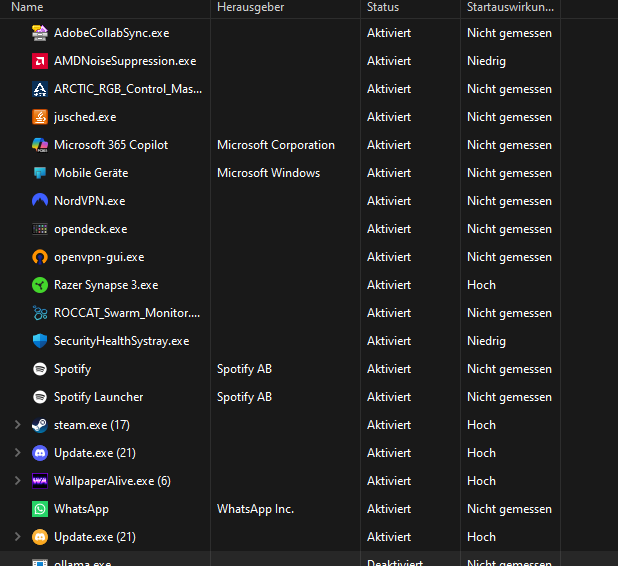Click the jusched.exe Java icon
This screenshot has height=566, width=618.
(40, 117)
